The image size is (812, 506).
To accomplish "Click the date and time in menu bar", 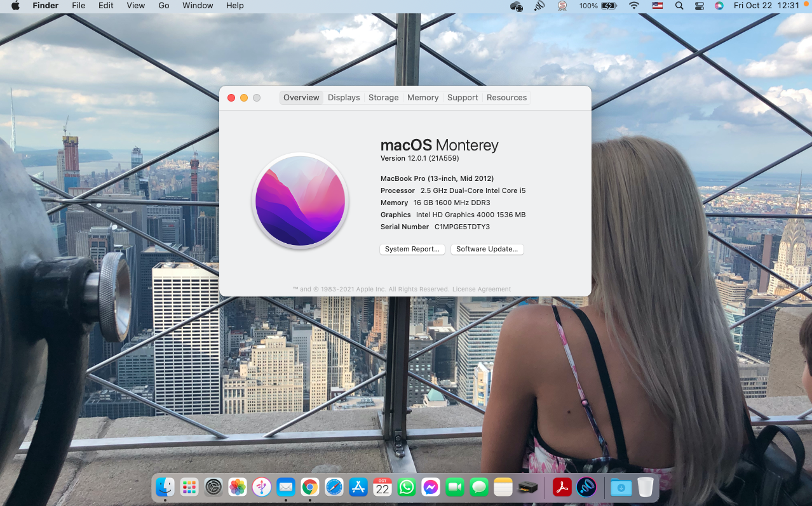I will [x=766, y=6].
